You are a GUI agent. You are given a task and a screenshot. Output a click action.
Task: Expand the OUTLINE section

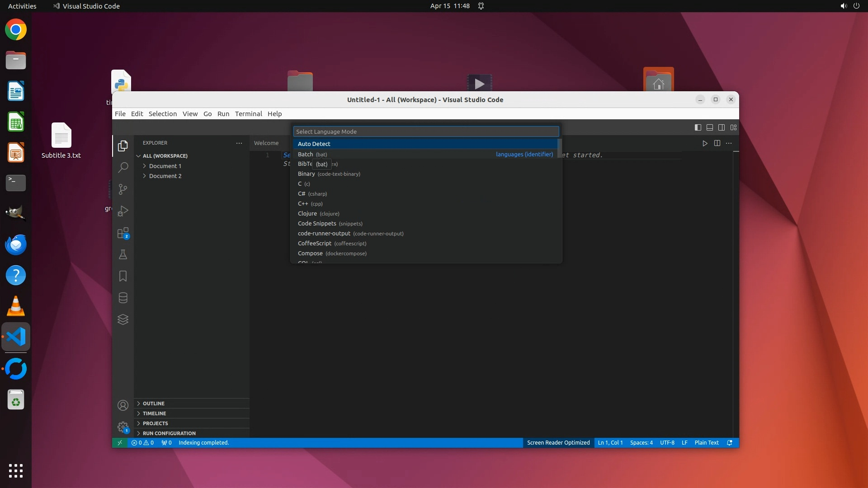[x=154, y=404]
